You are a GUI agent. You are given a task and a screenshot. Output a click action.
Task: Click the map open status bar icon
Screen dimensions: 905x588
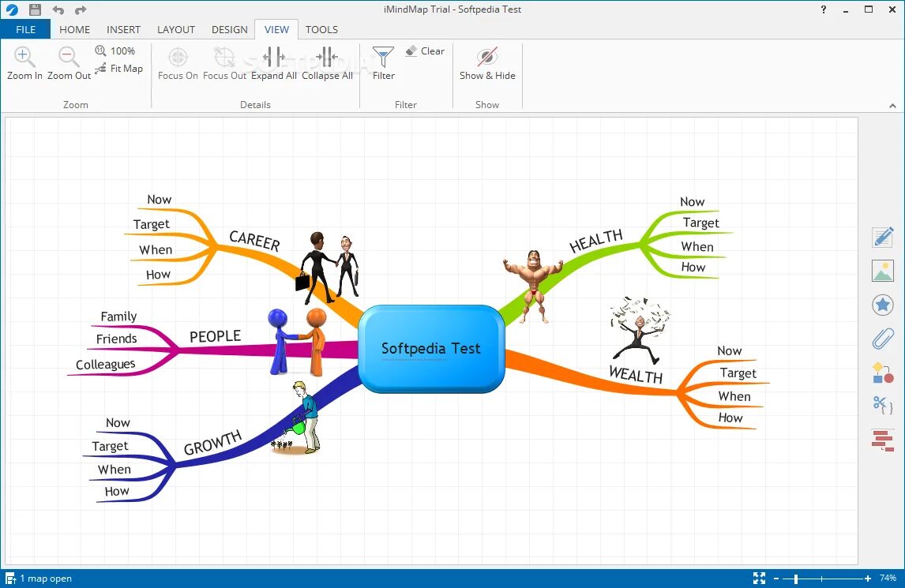(10, 579)
